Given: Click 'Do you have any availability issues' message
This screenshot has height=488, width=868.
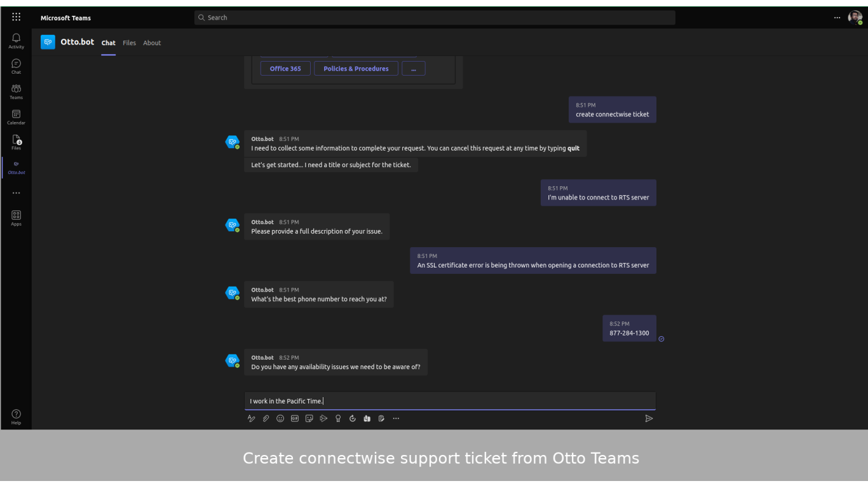Looking at the screenshot, I should 336,362.
